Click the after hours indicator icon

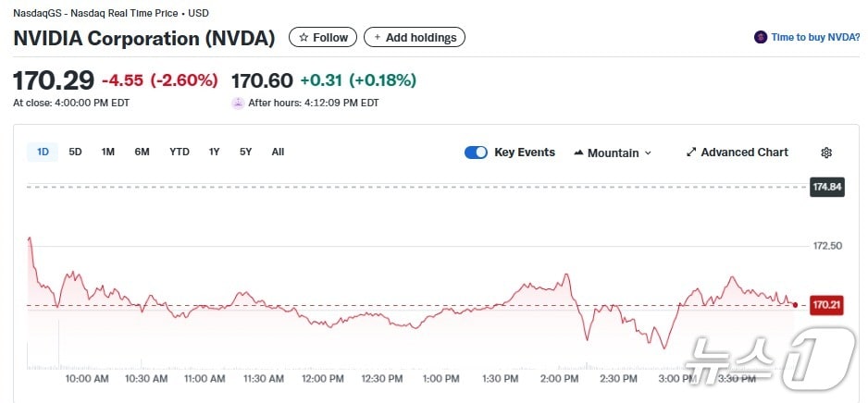(x=238, y=103)
